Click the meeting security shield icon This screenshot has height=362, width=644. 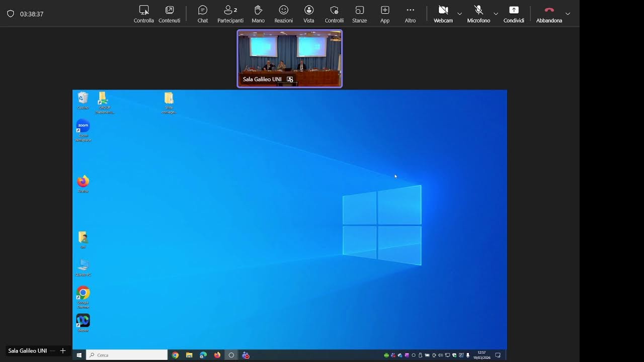[11, 14]
